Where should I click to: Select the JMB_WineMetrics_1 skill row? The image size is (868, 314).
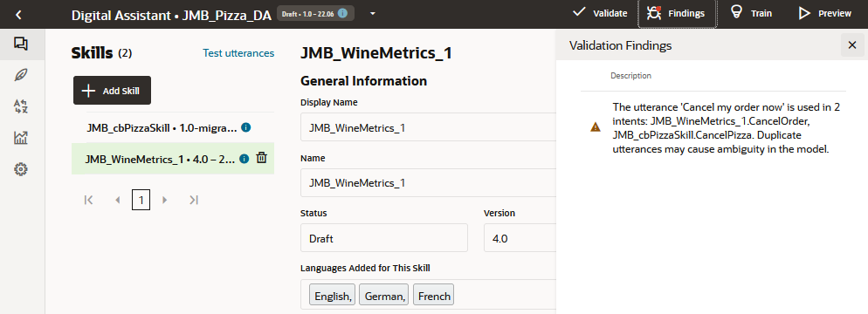point(173,160)
